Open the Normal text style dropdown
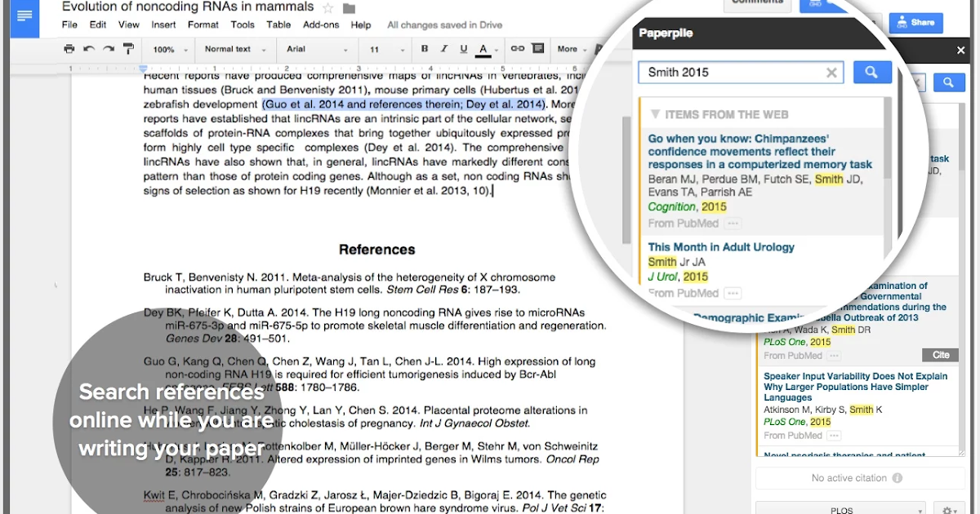Image resolution: width=980 pixels, height=514 pixels. 234,49
